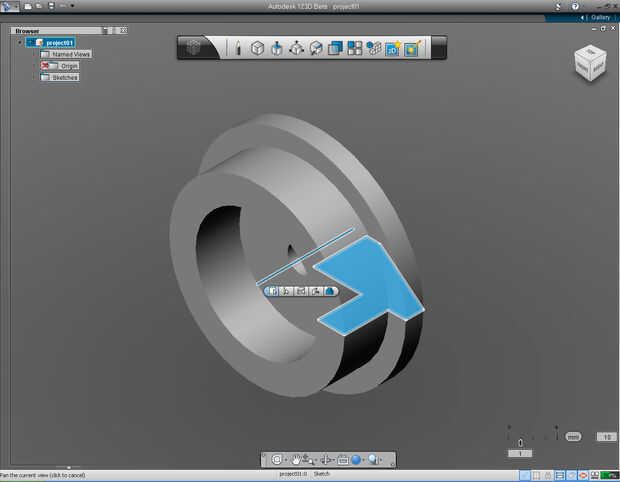
Task: Toggle the blue circle status bar icon
Action: [x=571, y=475]
